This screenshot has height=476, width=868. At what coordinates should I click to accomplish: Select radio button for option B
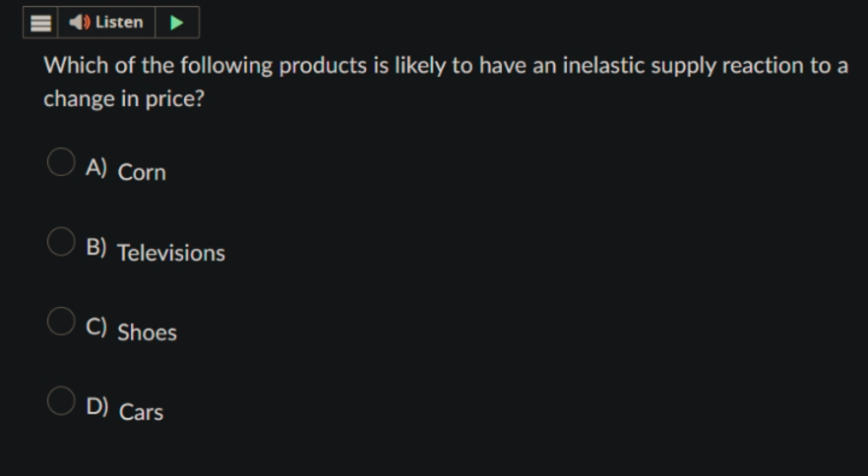(61, 242)
